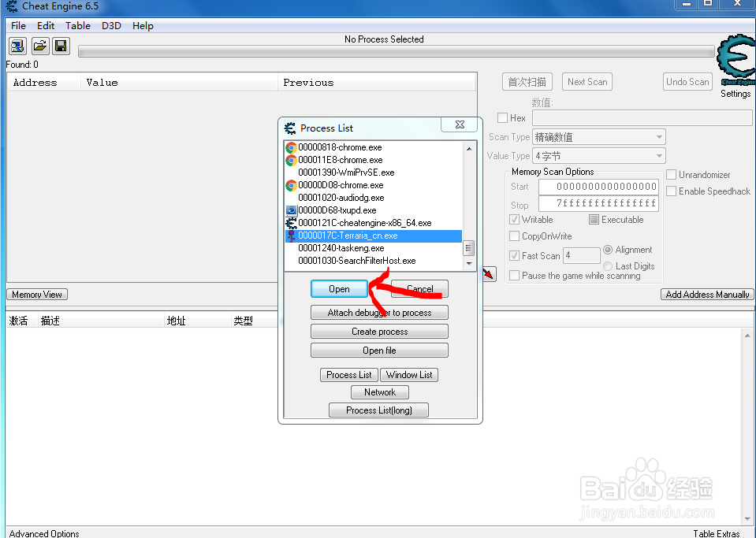Click the red arrow add-to-list icon

[x=489, y=274]
